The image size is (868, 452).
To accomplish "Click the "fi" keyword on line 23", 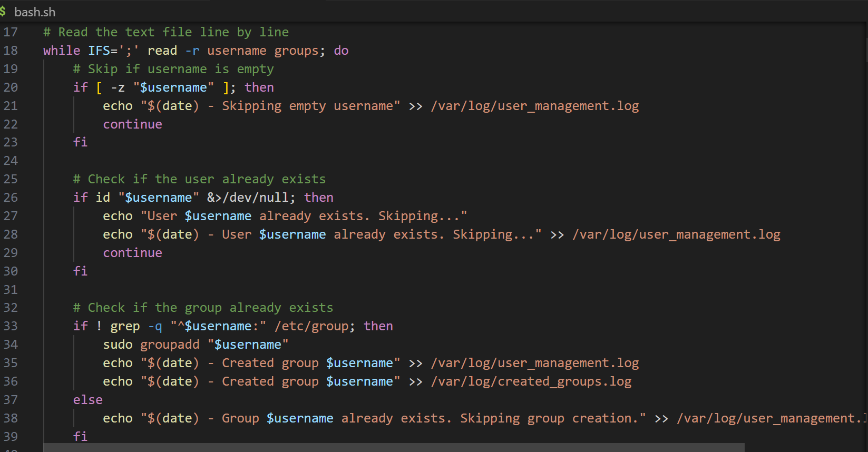I will [x=80, y=142].
